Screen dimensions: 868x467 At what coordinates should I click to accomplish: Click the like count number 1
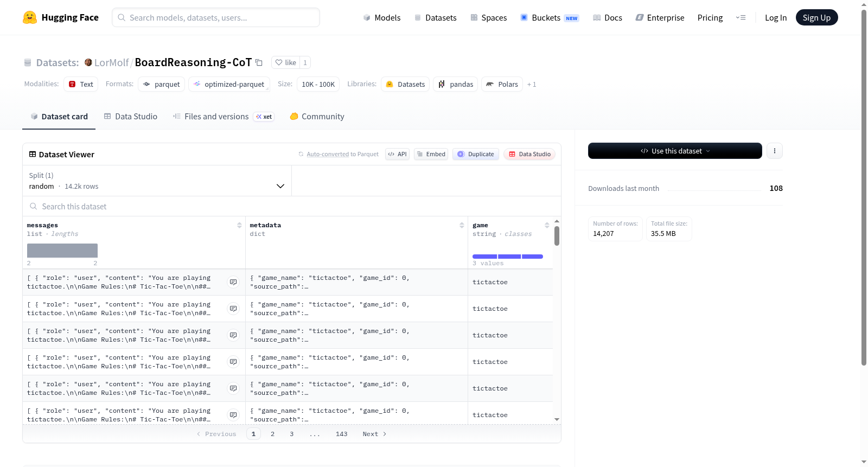click(x=305, y=62)
